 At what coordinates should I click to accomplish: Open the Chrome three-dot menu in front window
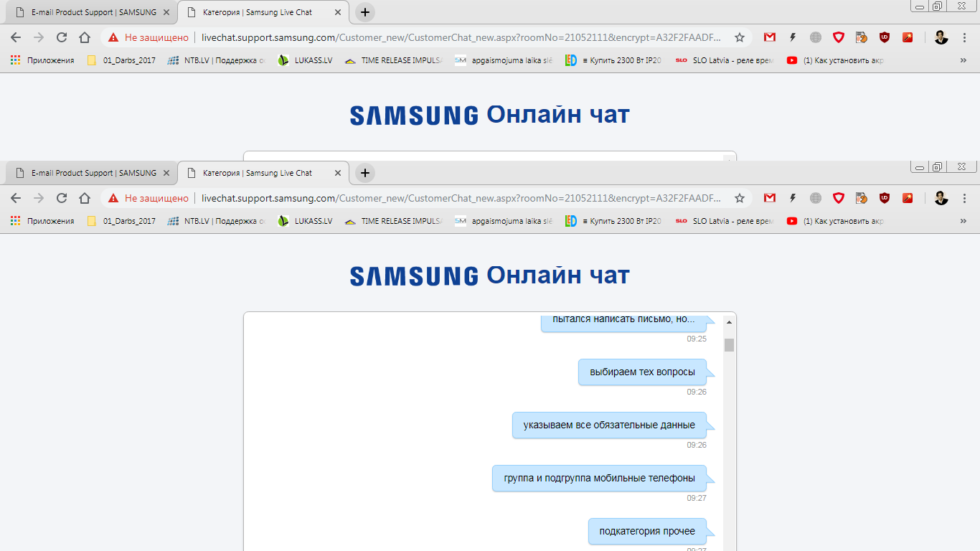(964, 198)
